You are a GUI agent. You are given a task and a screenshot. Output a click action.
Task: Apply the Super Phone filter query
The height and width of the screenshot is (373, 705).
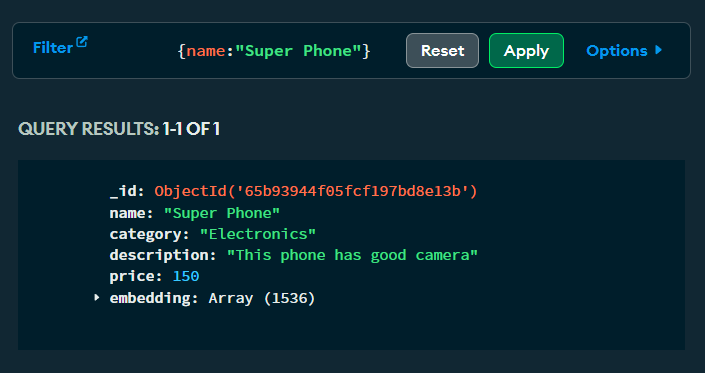pyautogui.click(x=526, y=51)
